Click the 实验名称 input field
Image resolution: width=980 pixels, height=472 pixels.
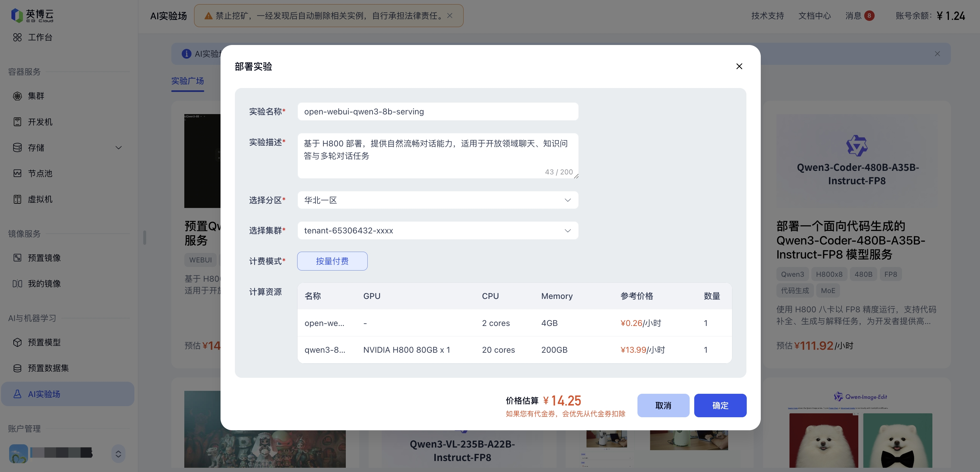[437, 111]
